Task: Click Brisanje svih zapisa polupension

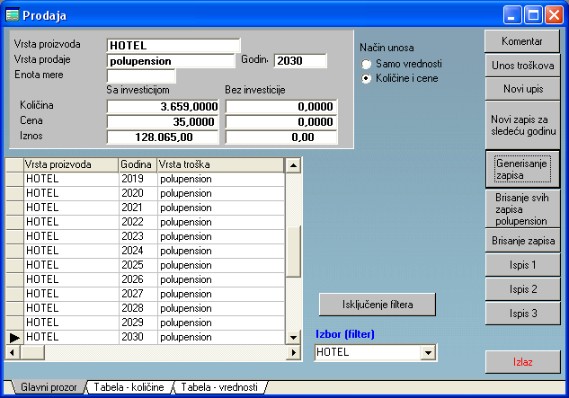Action: [x=523, y=209]
